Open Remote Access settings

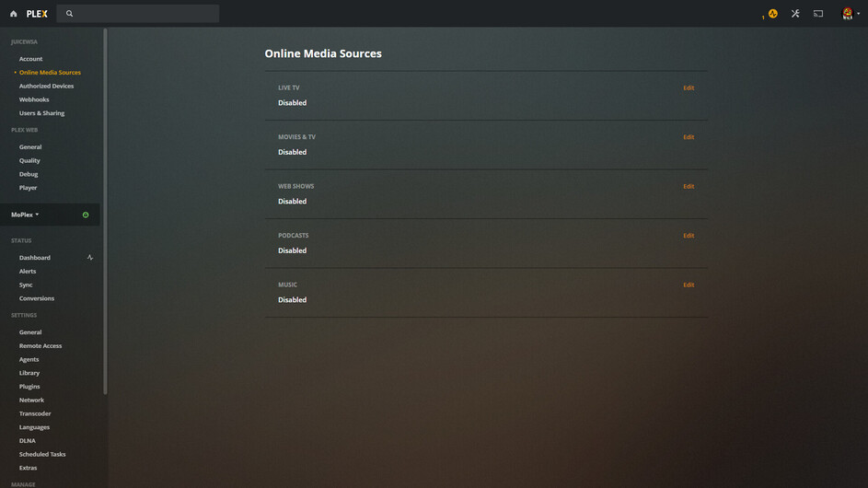pyautogui.click(x=41, y=345)
